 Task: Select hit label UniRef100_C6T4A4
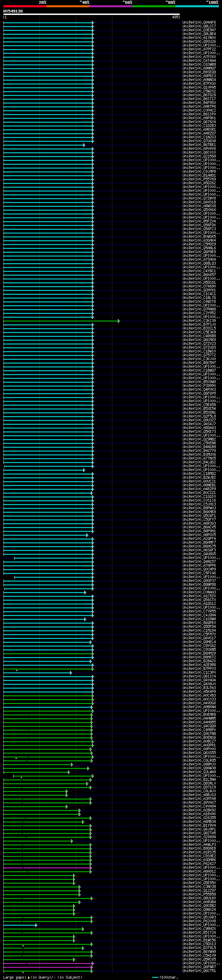point(199,60)
